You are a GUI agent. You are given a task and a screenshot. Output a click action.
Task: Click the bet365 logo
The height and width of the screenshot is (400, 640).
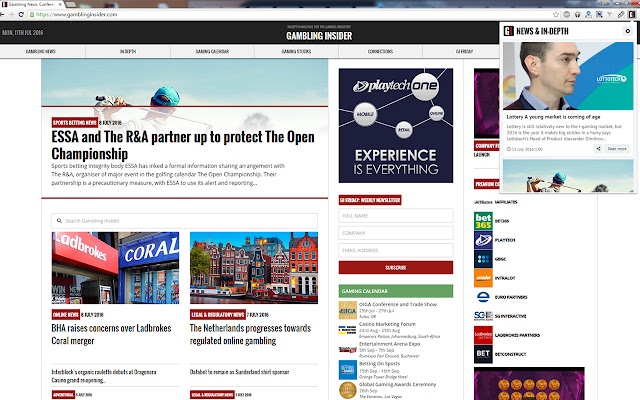[x=483, y=221]
